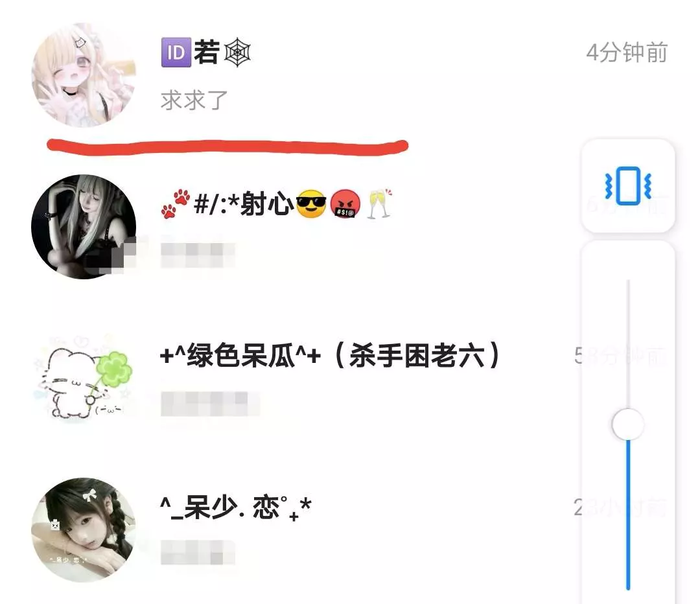Open the white cat clover avatar
The height and width of the screenshot is (604, 700).
(x=84, y=378)
